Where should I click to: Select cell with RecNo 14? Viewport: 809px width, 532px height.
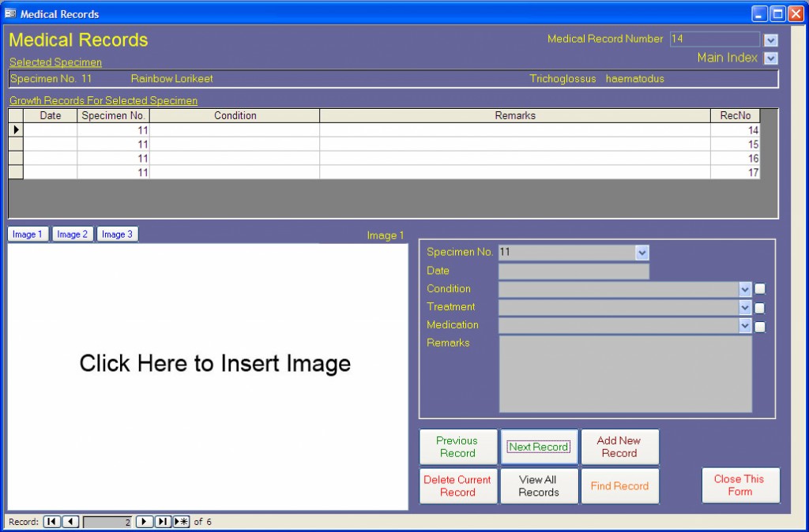[736, 130]
